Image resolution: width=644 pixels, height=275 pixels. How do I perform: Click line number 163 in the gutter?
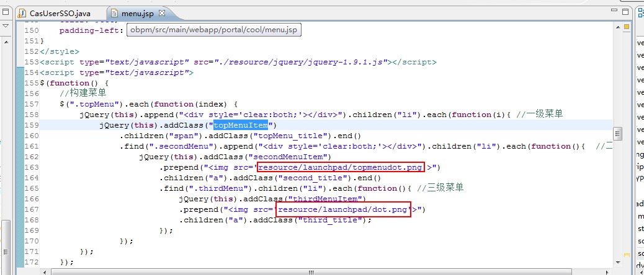pyautogui.click(x=32, y=167)
